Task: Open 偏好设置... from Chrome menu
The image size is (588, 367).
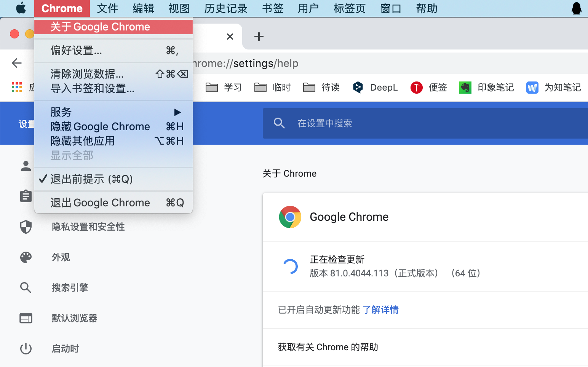Action: (113, 50)
